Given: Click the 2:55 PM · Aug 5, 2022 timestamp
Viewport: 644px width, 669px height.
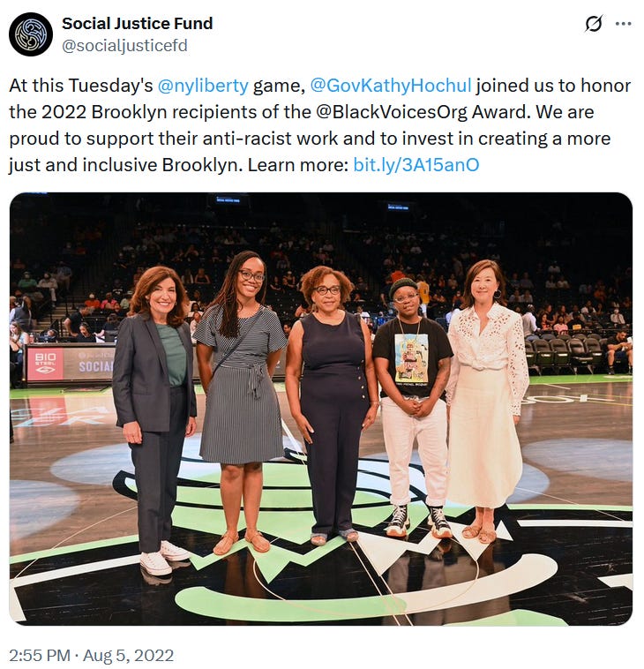Looking at the screenshot, I should tap(91, 656).
